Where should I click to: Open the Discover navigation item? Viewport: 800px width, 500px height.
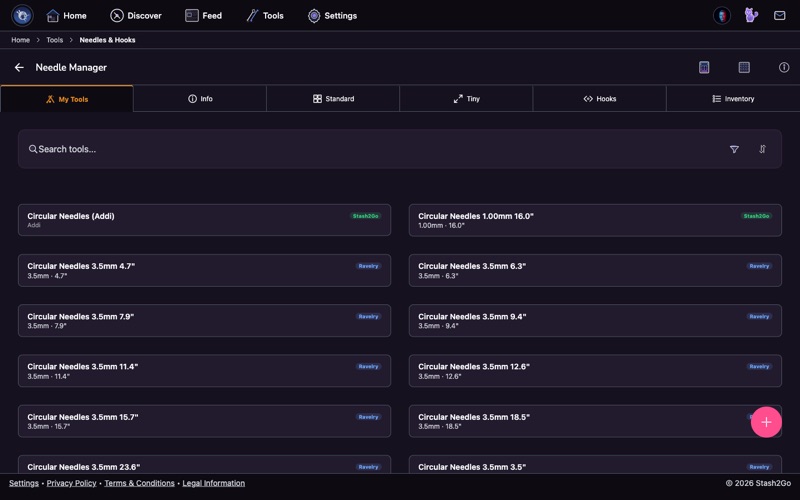136,16
